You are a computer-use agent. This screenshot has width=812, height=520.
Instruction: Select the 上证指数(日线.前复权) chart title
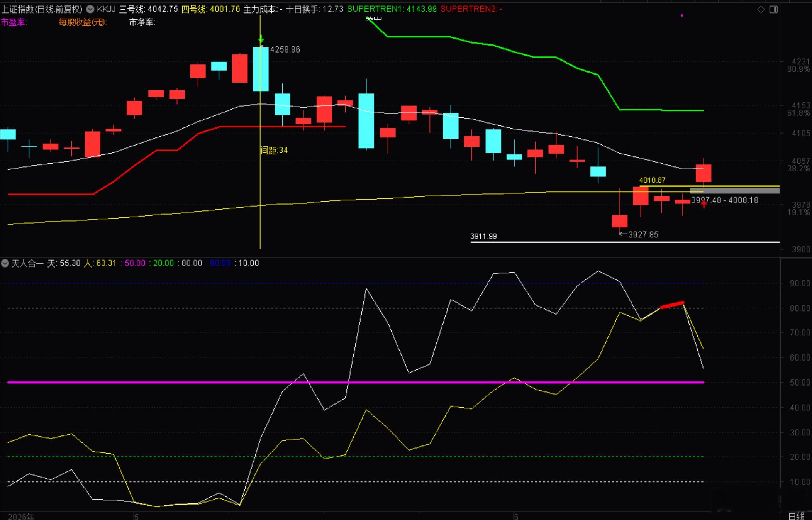point(42,9)
